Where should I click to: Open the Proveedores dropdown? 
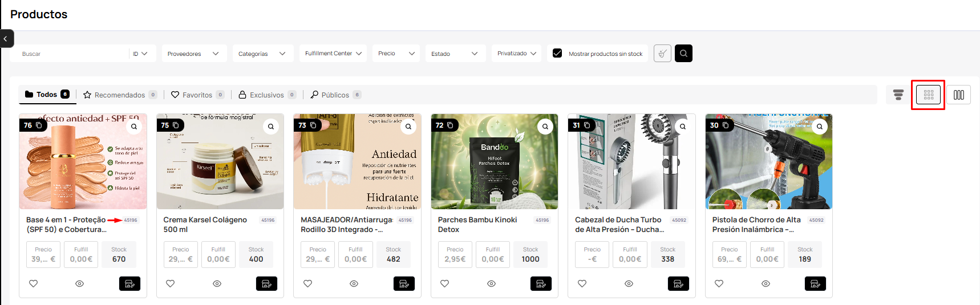click(x=194, y=54)
